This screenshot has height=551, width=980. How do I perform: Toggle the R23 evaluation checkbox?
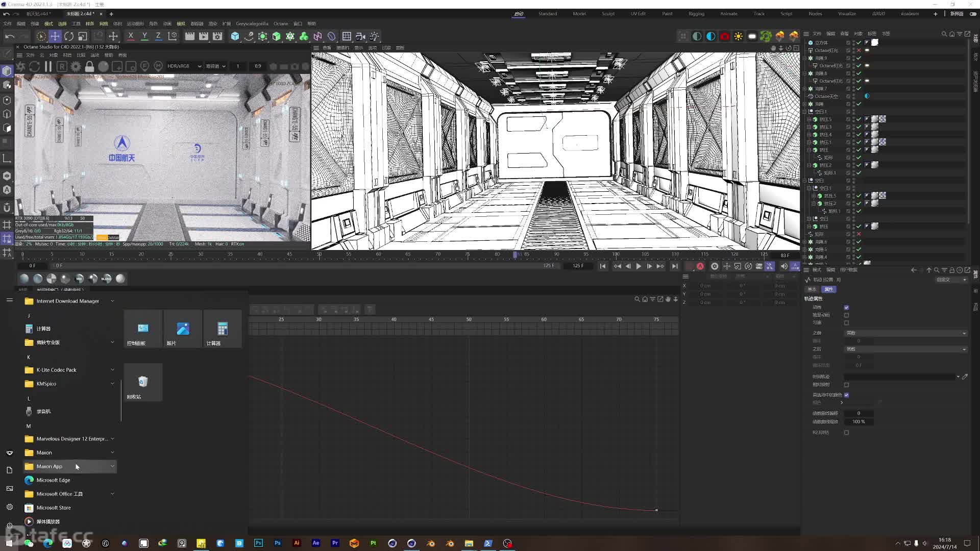click(846, 433)
